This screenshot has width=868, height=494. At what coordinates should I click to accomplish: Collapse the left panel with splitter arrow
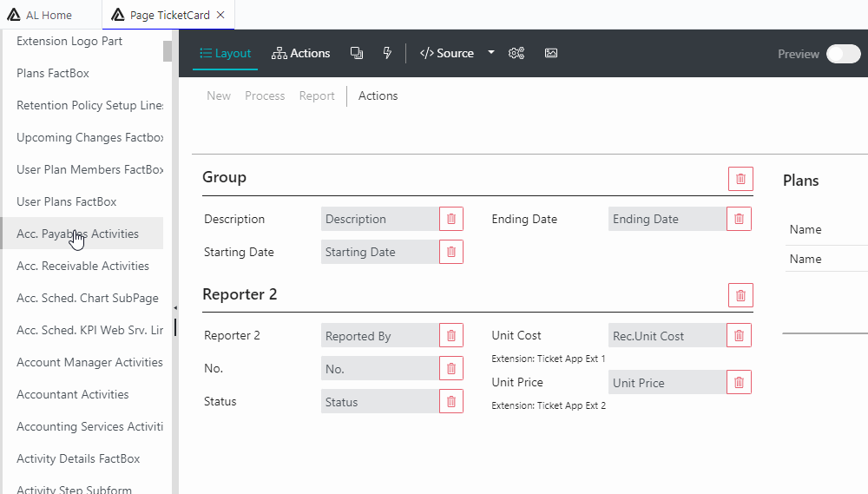click(175, 308)
